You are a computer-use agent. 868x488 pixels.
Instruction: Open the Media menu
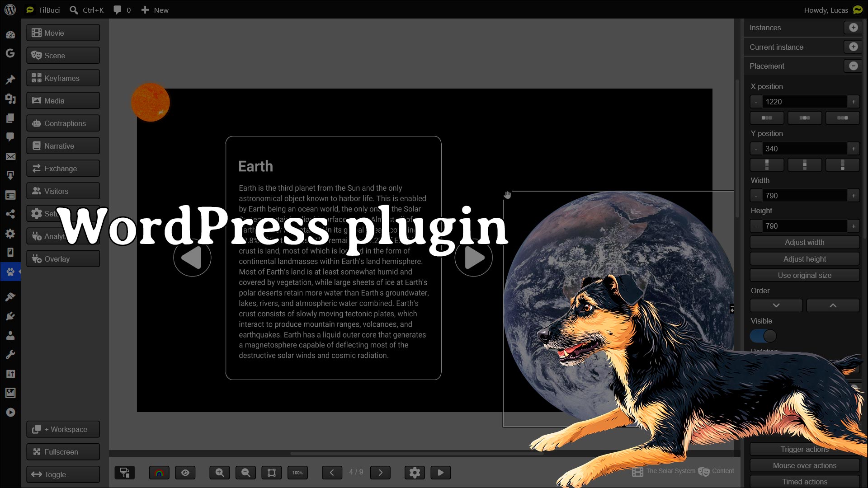click(63, 101)
